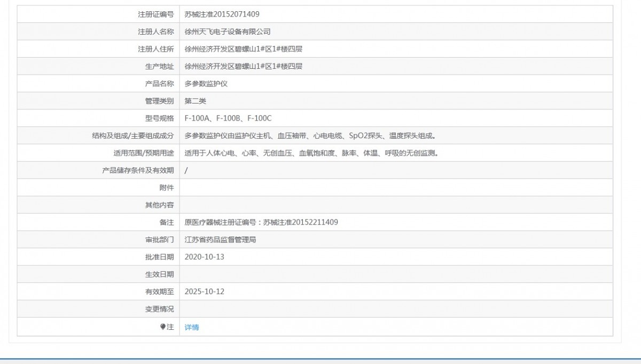
Task: Click the 产品名称 label cell
Action: (x=98, y=84)
